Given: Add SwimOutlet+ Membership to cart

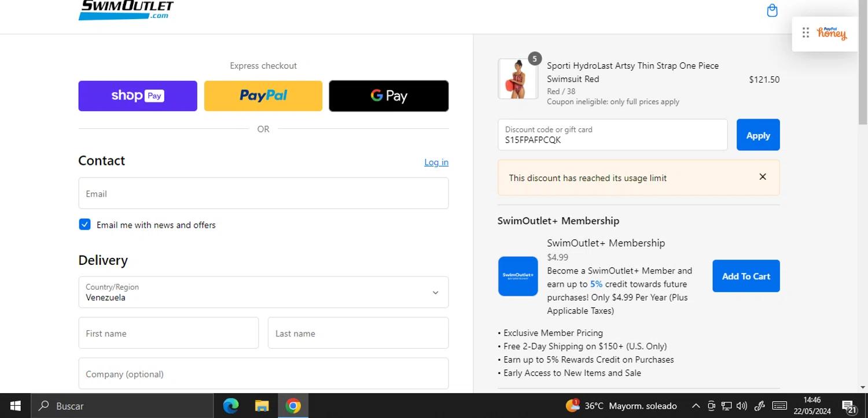Looking at the screenshot, I should tap(745, 276).
